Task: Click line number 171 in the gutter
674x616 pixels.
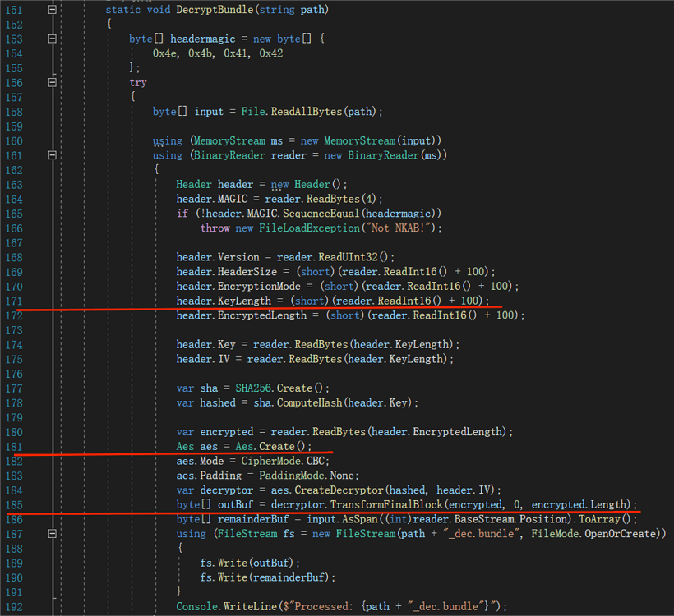Action: [x=14, y=301]
